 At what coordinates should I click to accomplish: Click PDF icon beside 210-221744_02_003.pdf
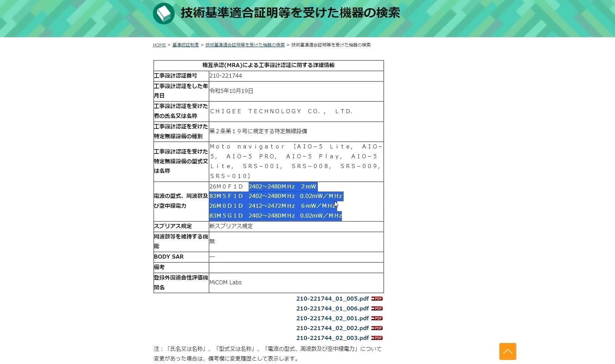tap(377, 338)
